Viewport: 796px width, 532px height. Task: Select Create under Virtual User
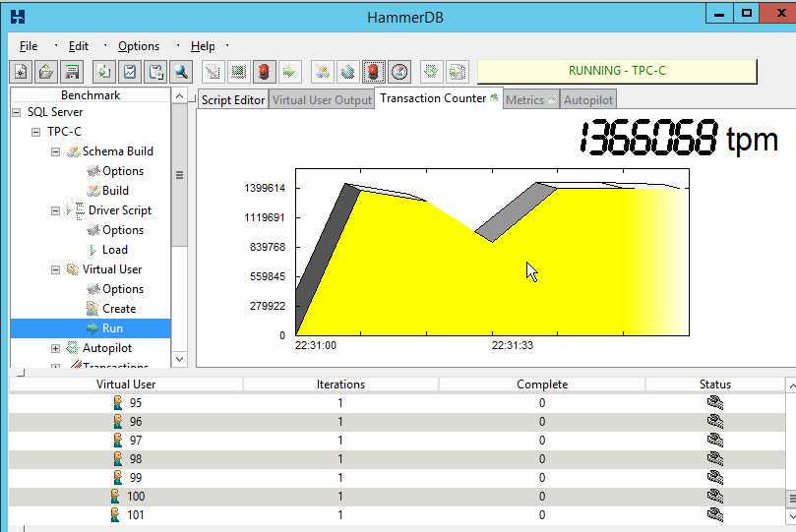pos(119,309)
